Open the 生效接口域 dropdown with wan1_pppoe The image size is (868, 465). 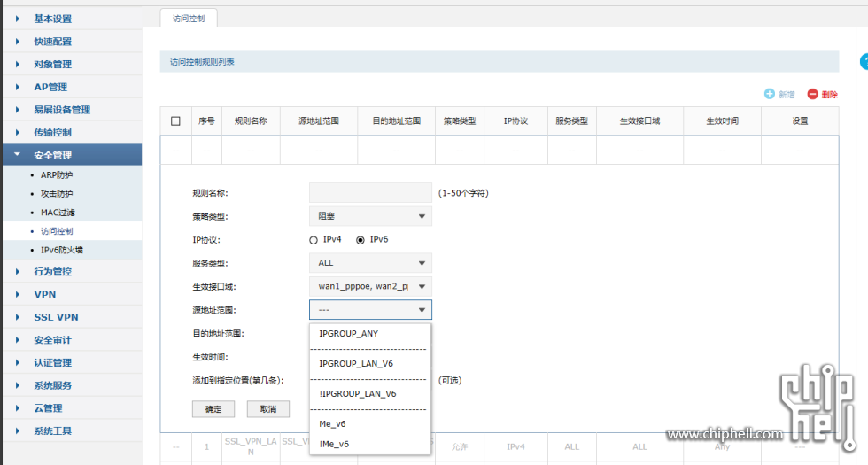(x=370, y=286)
